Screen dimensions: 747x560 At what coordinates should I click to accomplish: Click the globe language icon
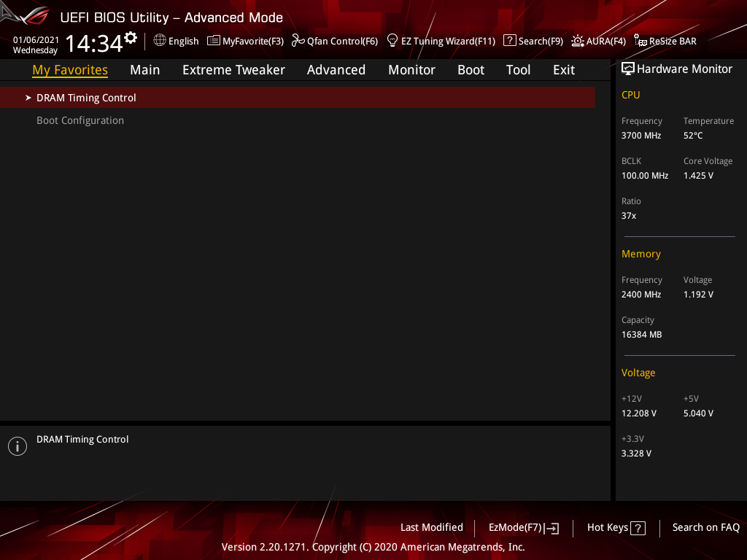(160, 41)
